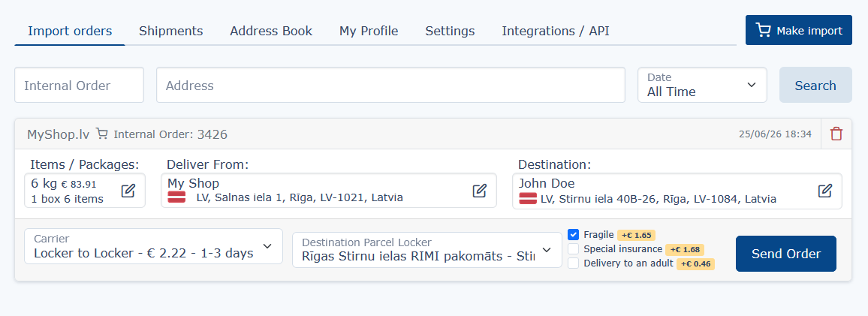This screenshot has width=868, height=316.
Task: Edit John Doe's destination address
Action: [x=824, y=191]
